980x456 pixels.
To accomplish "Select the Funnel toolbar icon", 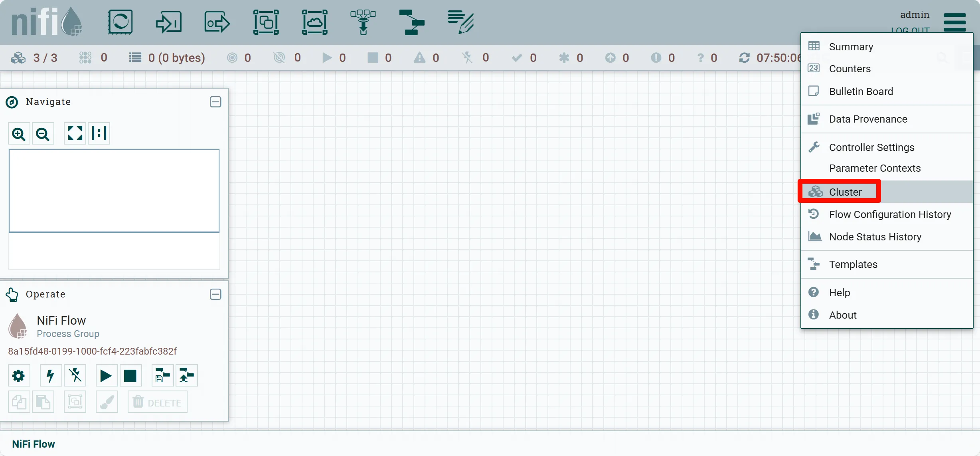I will 363,22.
